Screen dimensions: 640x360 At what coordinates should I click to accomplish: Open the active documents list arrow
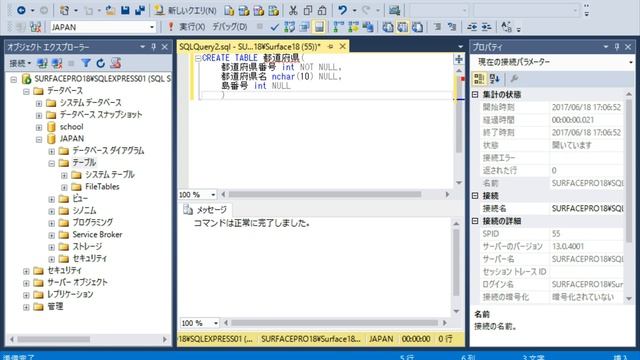point(460,47)
